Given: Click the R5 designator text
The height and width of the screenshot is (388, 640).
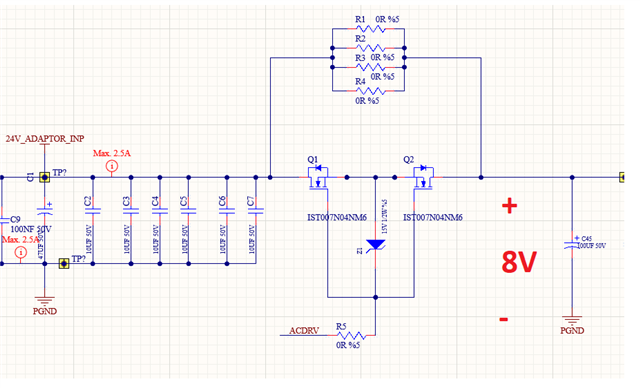Looking at the screenshot, I should pos(341,326).
